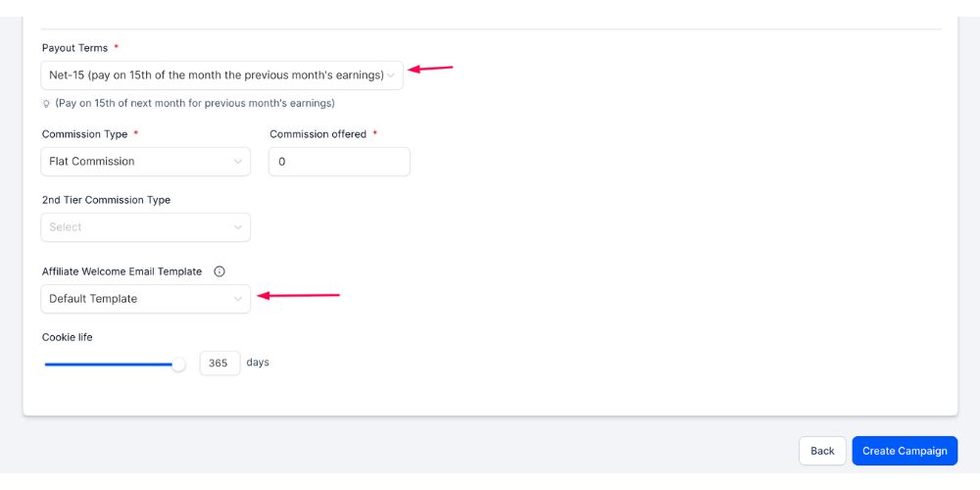Screen dimensions: 980x490
Task: Click the Create Campaign button
Action: 905,451
